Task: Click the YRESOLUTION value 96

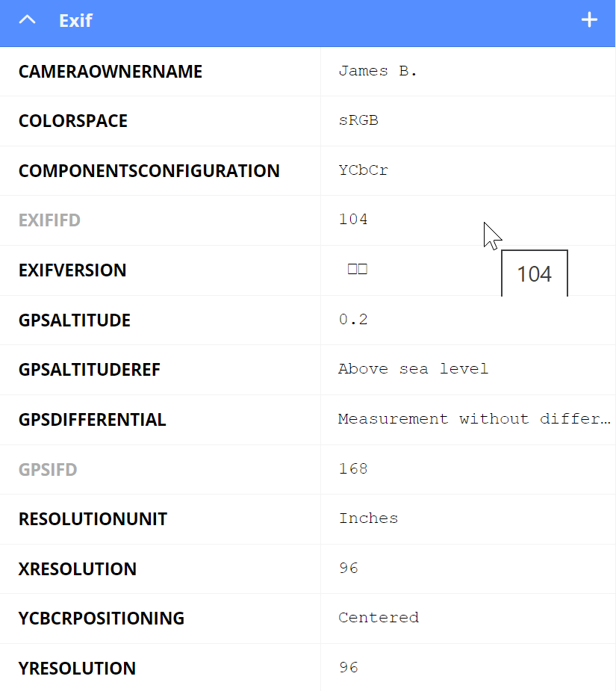Action: (x=347, y=667)
